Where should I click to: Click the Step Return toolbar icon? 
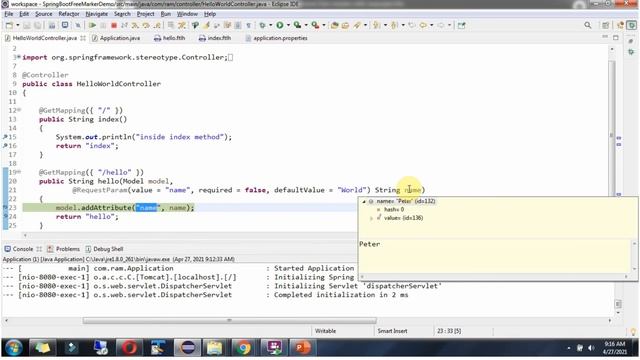(156, 25)
